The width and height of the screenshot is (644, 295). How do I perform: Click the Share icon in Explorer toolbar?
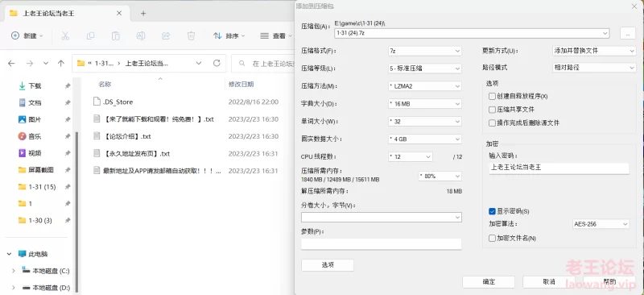tap(166, 36)
